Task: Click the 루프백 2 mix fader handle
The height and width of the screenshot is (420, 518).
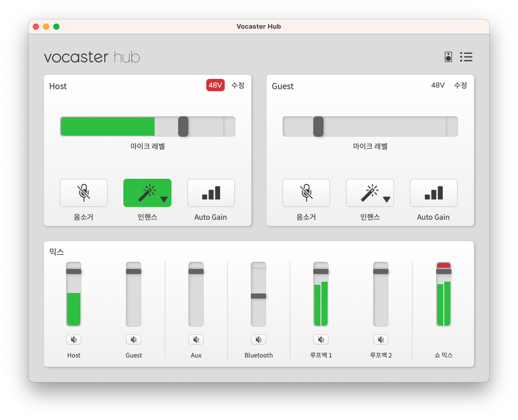Action: (x=381, y=271)
